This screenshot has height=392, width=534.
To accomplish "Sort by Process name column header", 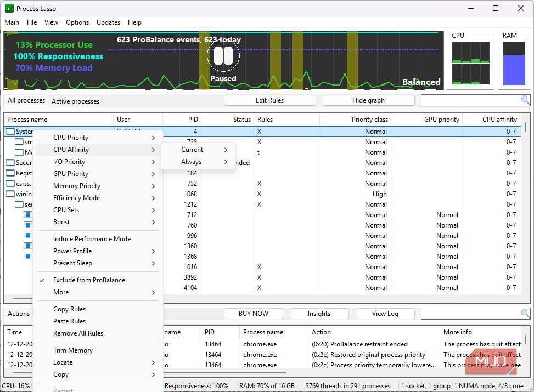I will (x=59, y=120).
